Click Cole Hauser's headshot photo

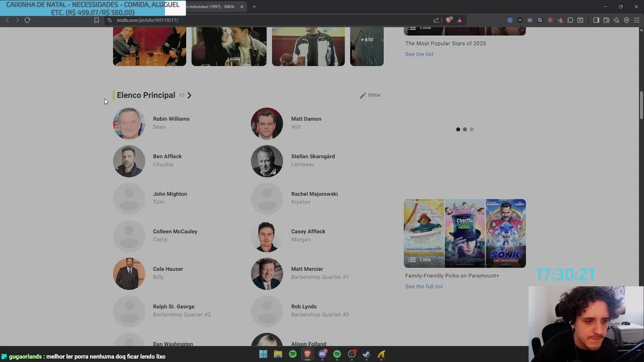point(129,274)
